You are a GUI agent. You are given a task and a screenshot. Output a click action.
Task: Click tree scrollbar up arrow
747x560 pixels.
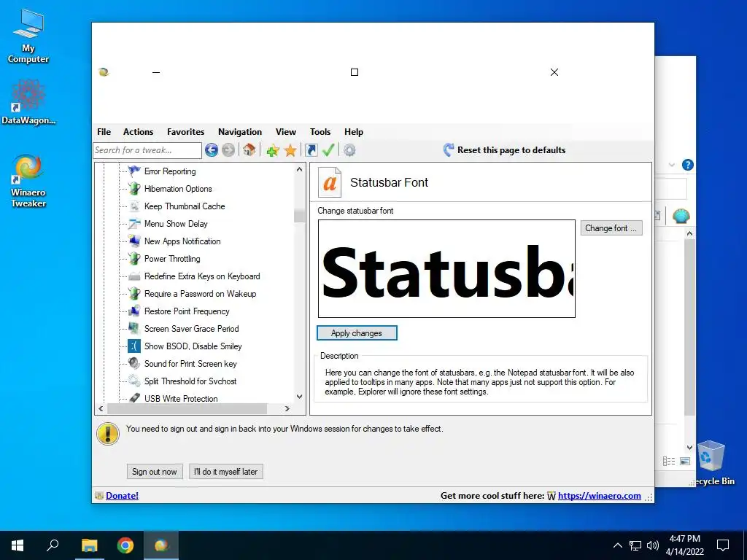coord(299,169)
